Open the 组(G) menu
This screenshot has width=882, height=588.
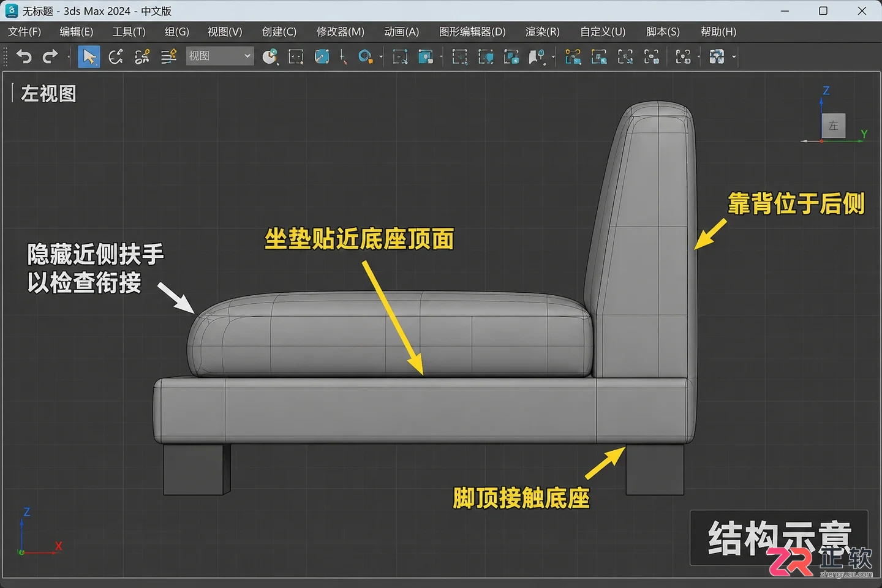click(177, 32)
